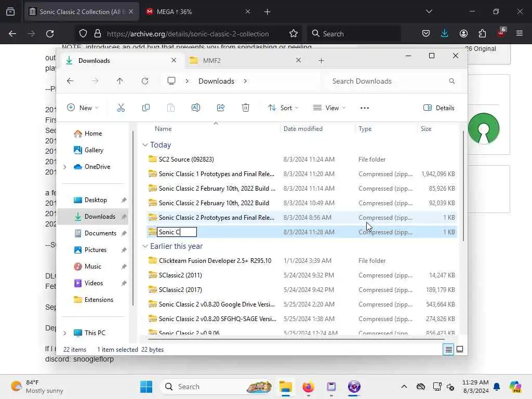Expand This PC in navigation pane
The image size is (532, 399).
click(65, 333)
